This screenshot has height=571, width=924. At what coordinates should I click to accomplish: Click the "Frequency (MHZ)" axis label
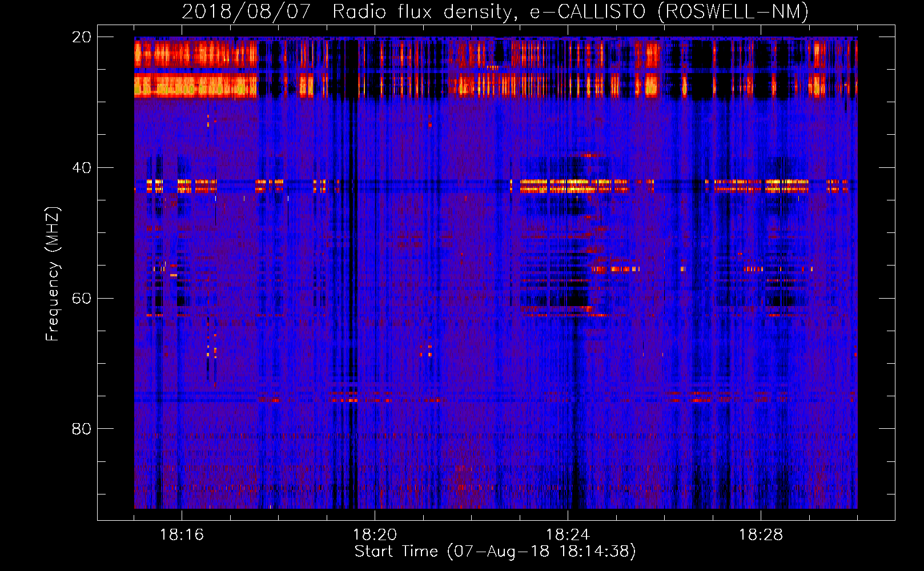52,274
